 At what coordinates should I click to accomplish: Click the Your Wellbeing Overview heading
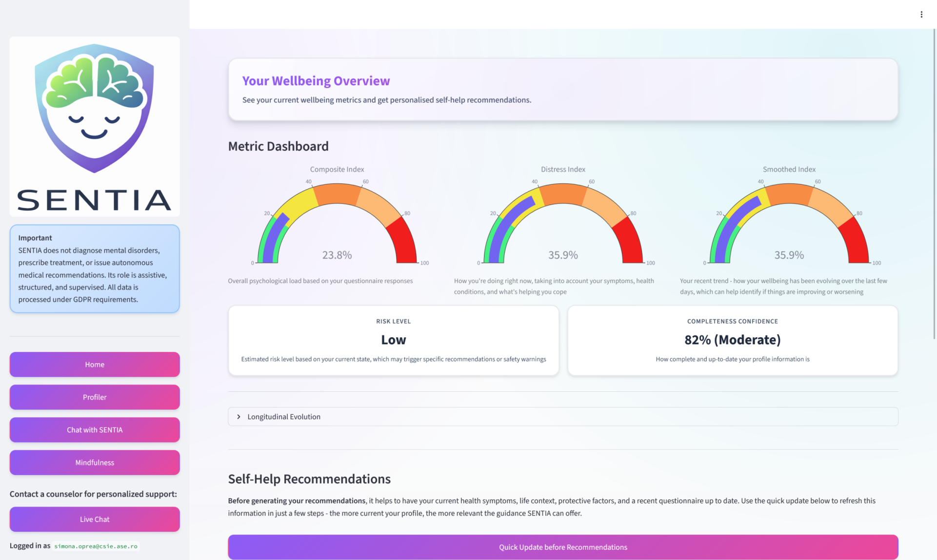(x=316, y=81)
